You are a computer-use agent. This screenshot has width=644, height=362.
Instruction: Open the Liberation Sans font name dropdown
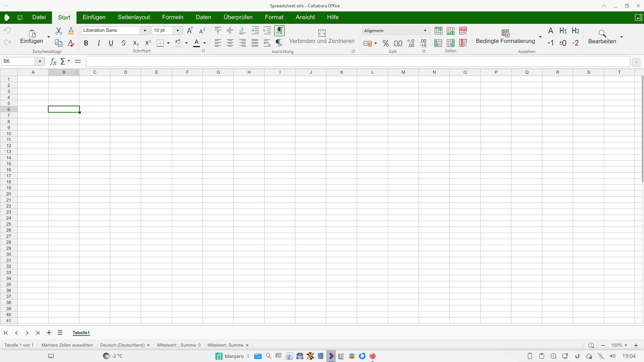(x=145, y=31)
